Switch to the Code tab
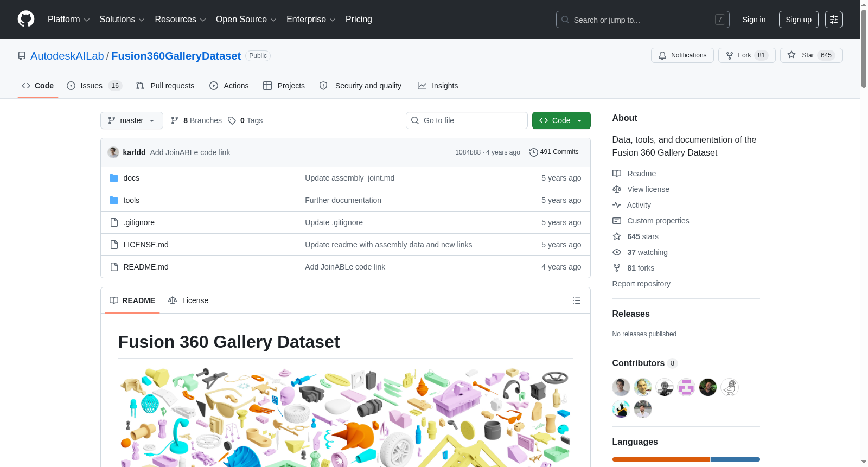 (x=38, y=86)
